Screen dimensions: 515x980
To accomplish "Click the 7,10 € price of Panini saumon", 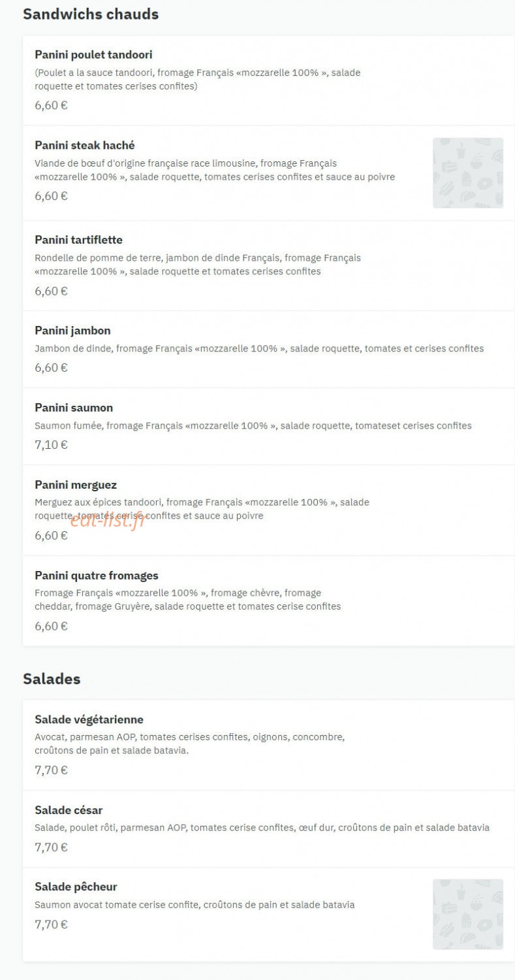I will coord(51,445).
